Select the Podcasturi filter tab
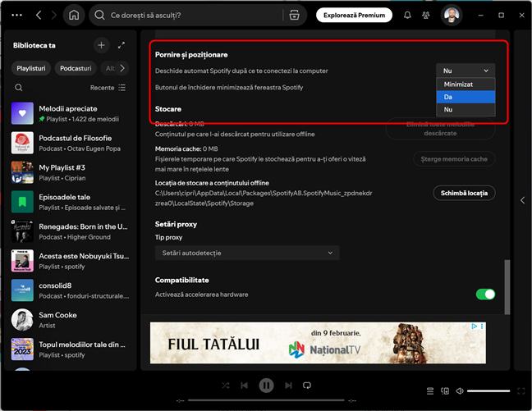This screenshot has width=532, height=411. [76, 68]
